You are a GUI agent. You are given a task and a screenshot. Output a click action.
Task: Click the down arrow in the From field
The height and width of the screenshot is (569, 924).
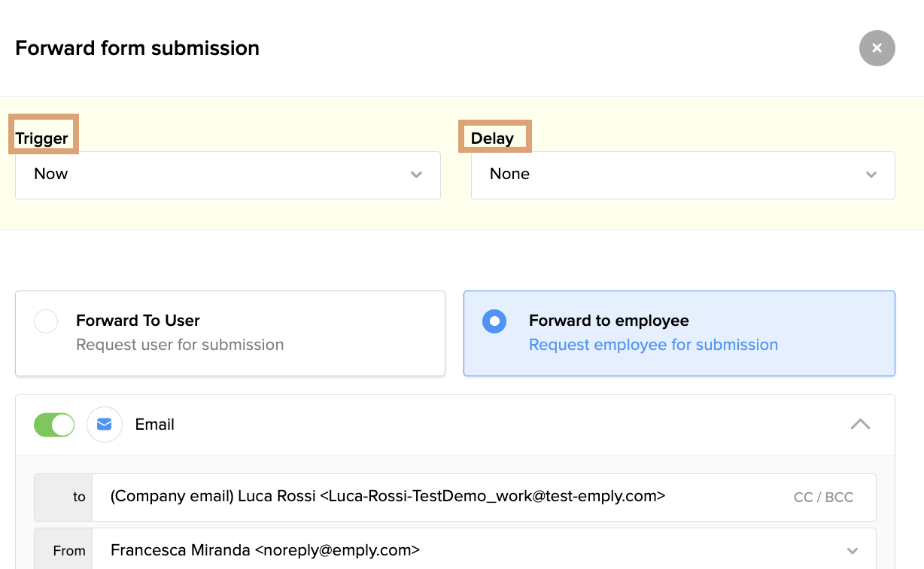pyautogui.click(x=852, y=551)
